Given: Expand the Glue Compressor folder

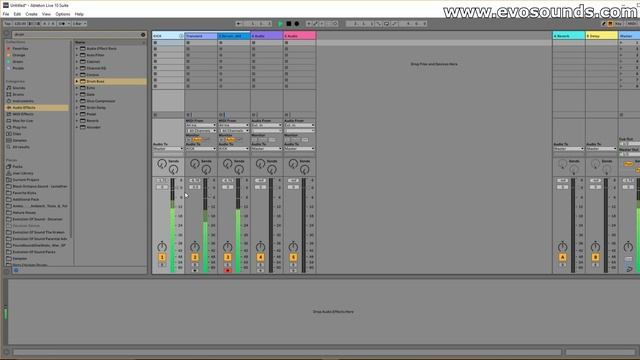Looking at the screenshot, I should click(x=77, y=101).
